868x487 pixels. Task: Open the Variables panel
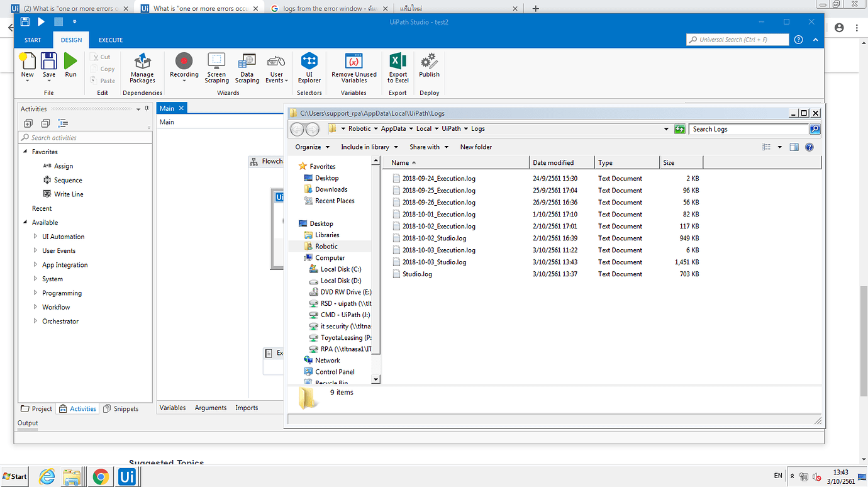pyautogui.click(x=172, y=408)
